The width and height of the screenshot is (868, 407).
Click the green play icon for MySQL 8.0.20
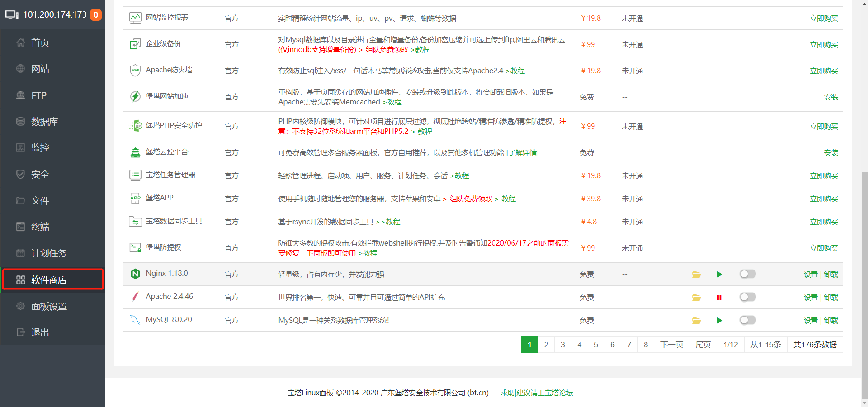[719, 321]
